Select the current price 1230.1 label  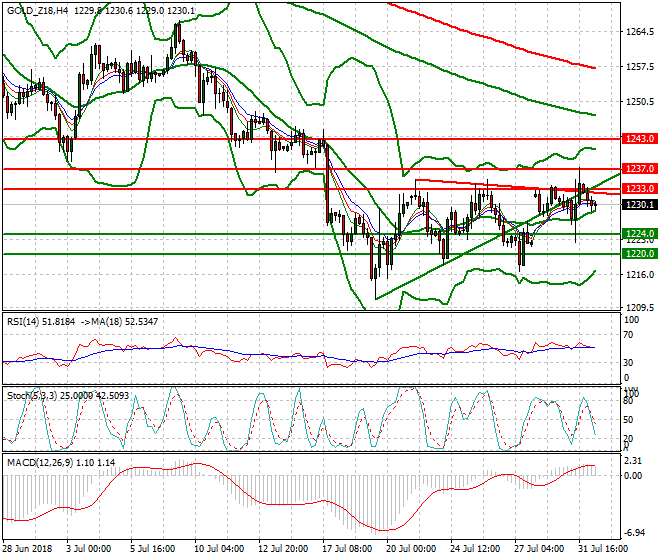tap(639, 205)
